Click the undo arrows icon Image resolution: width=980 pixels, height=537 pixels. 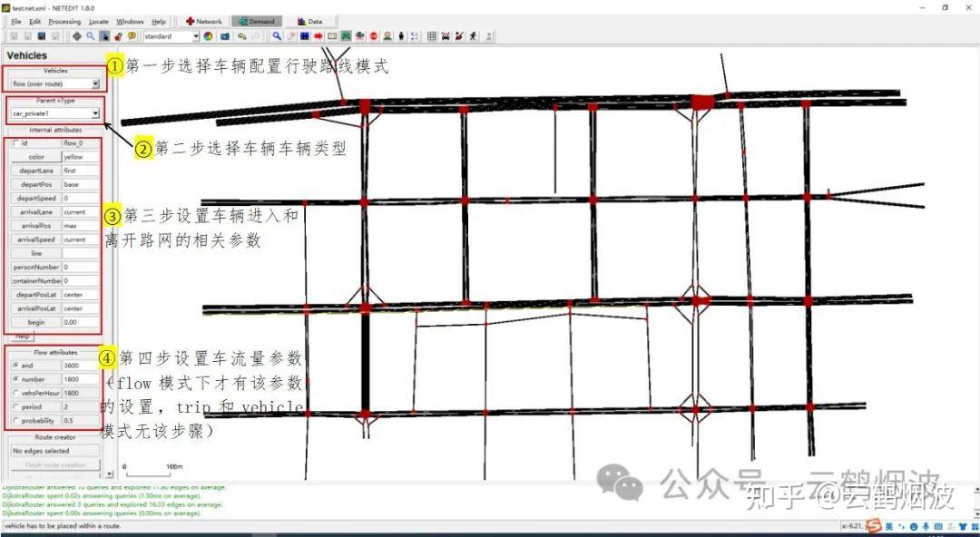click(x=242, y=36)
